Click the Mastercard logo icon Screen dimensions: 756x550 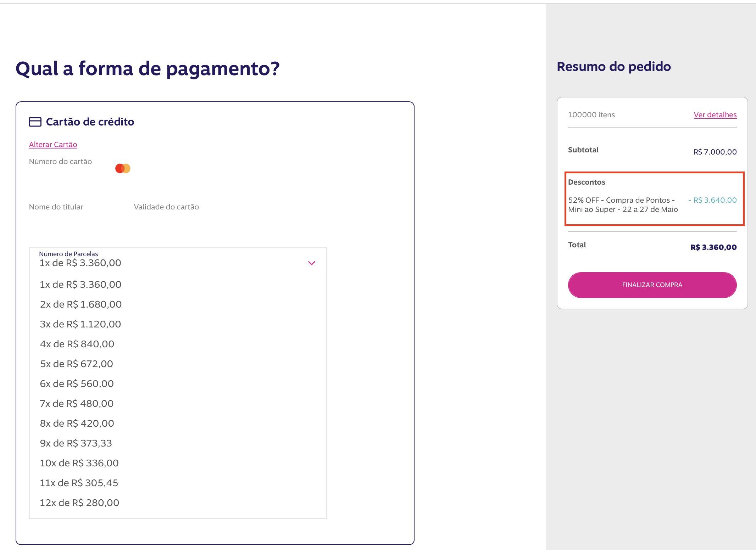123,168
